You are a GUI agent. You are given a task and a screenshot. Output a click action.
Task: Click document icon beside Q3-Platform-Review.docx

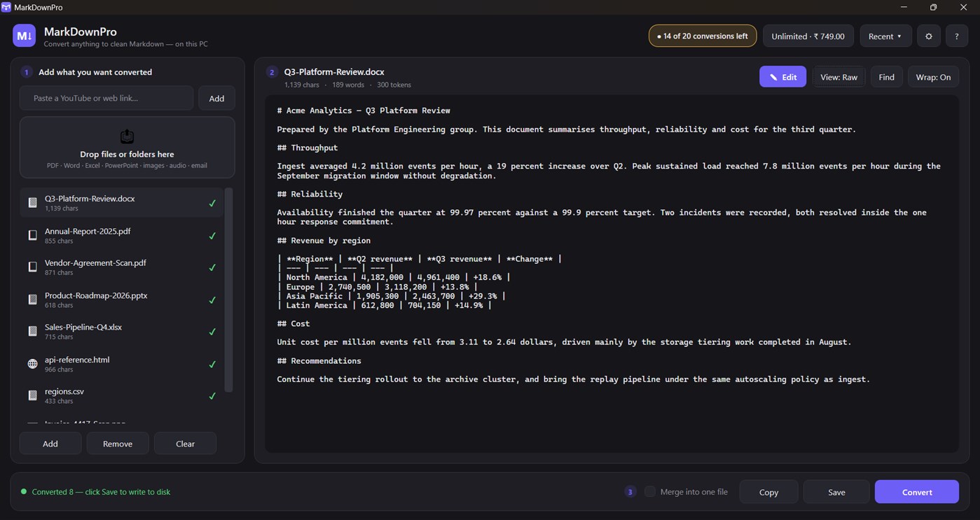32,203
